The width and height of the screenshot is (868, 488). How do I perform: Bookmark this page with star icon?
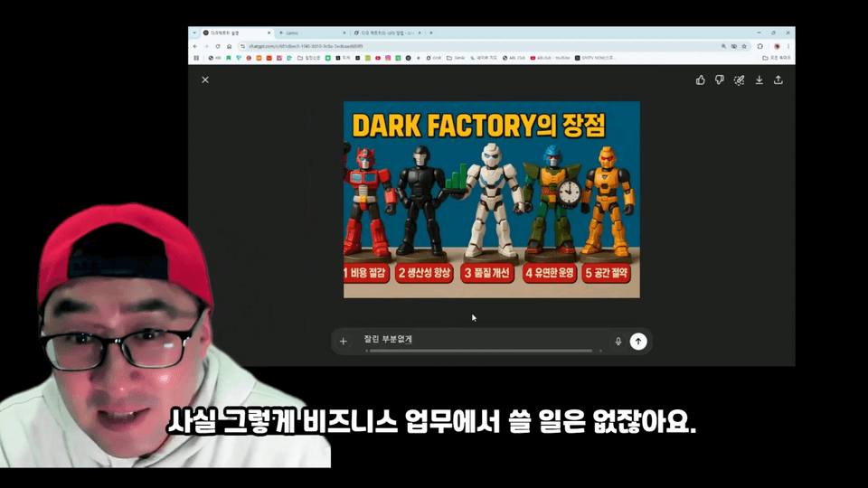744,46
